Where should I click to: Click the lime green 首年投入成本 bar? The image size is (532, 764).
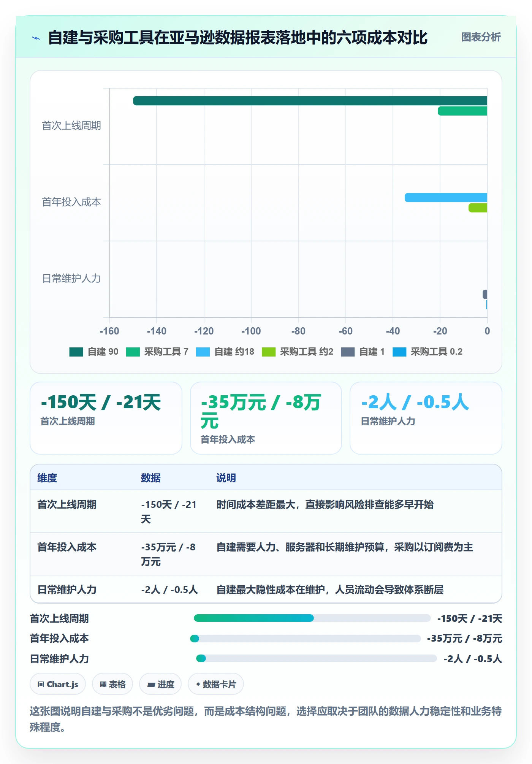coord(478,208)
